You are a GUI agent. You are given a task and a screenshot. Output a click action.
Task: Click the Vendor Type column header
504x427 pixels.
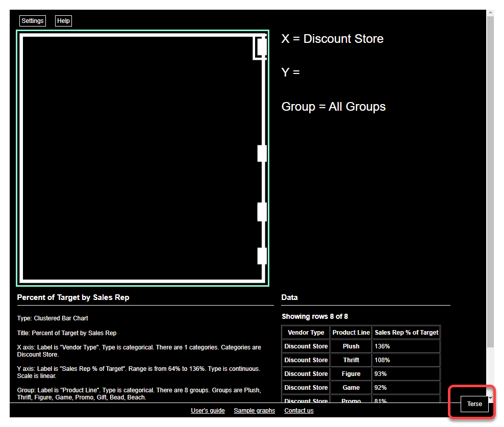[x=306, y=333]
